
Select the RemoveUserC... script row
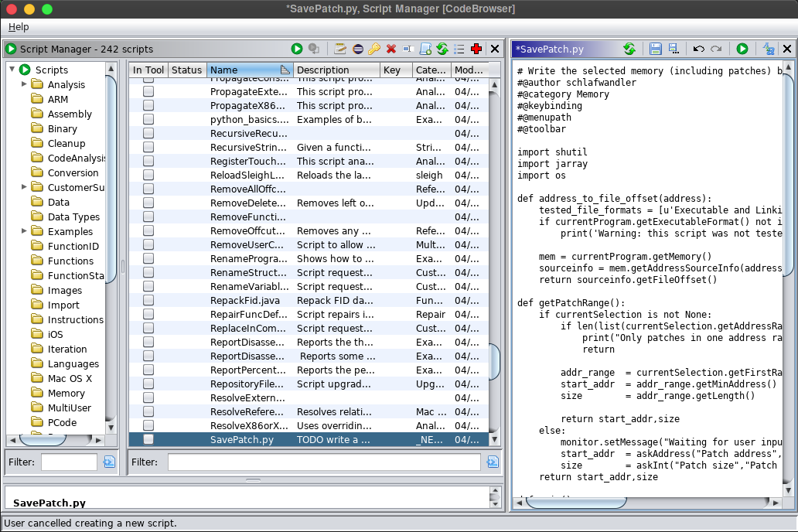pos(309,245)
